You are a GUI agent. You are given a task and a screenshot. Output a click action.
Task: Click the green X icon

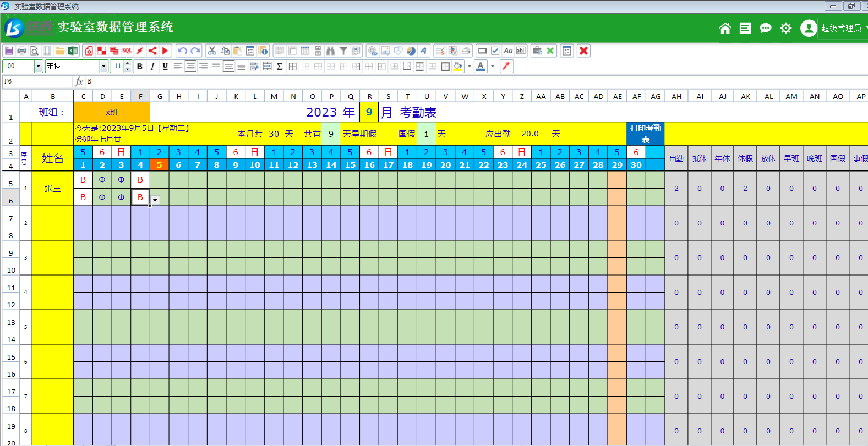pyautogui.click(x=550, y=51)
